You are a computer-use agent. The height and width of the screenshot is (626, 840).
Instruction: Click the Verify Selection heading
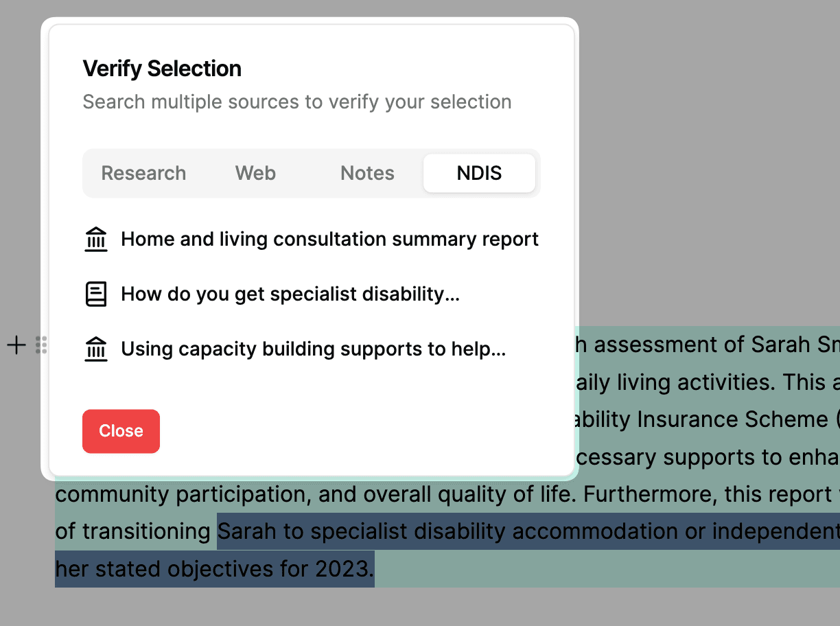pos(162,69)
